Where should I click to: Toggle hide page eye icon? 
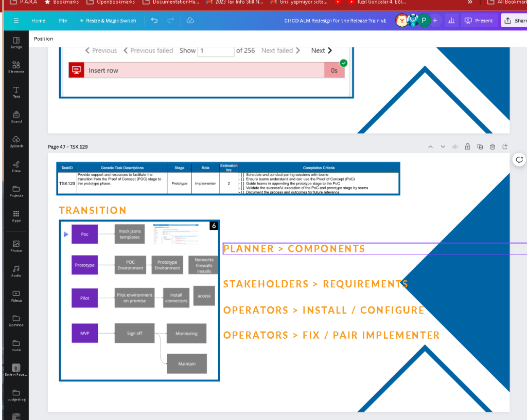[x=455, y=147]
